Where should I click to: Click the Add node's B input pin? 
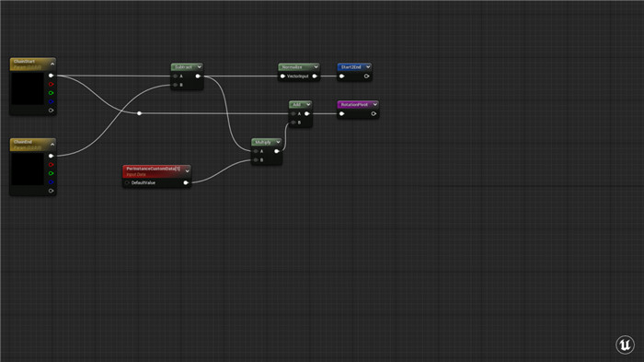(293, 123)
